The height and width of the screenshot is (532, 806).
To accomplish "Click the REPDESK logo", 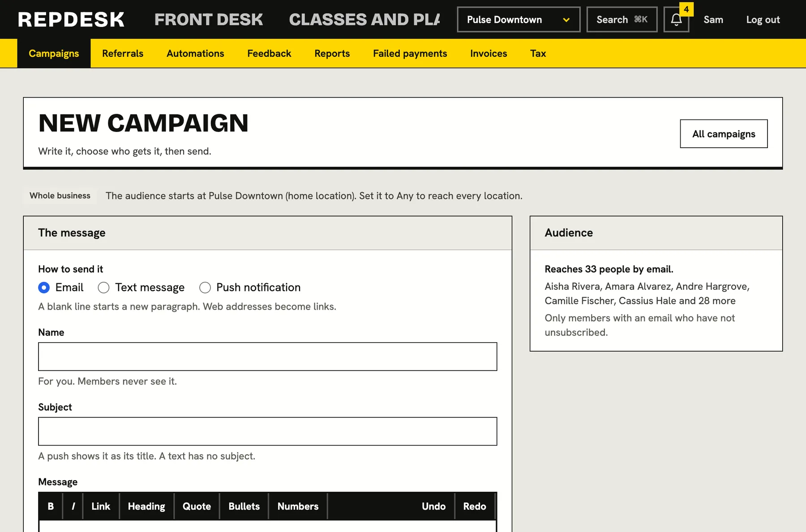I will coord(71,20).
